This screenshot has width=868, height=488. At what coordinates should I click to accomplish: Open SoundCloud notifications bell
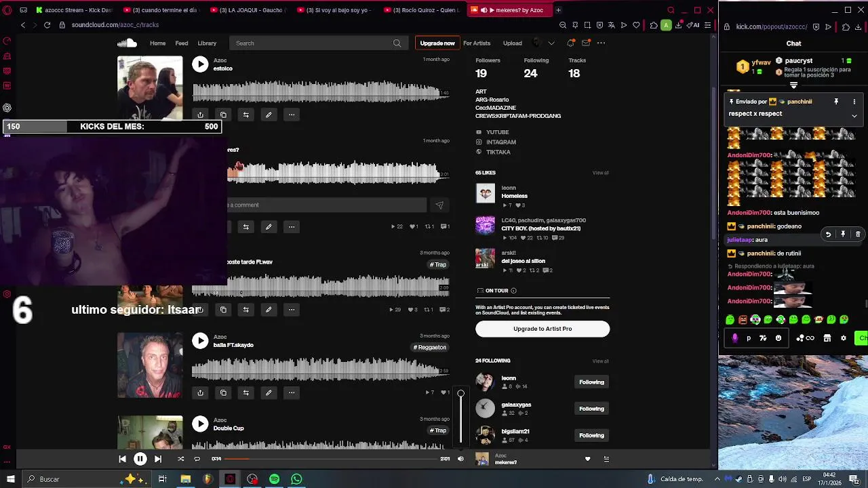(x=571, y=43)
